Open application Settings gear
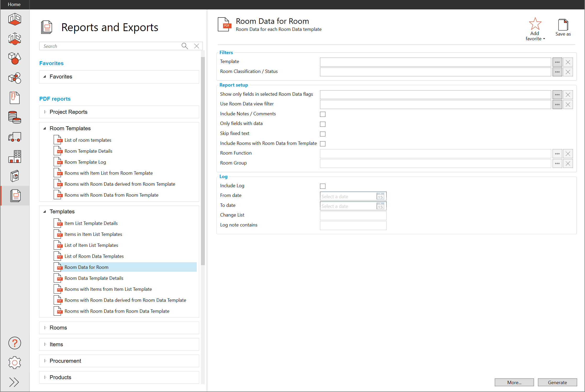585x392 pixels. coord(14,362)
